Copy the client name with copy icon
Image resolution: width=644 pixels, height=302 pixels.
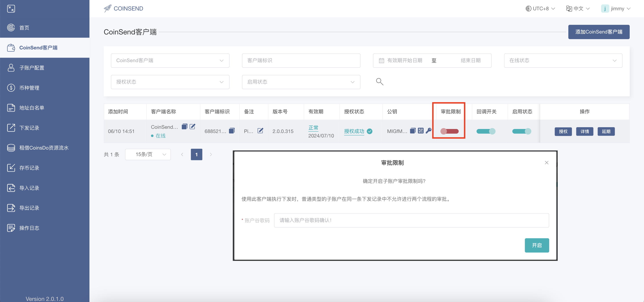(184, 127)
